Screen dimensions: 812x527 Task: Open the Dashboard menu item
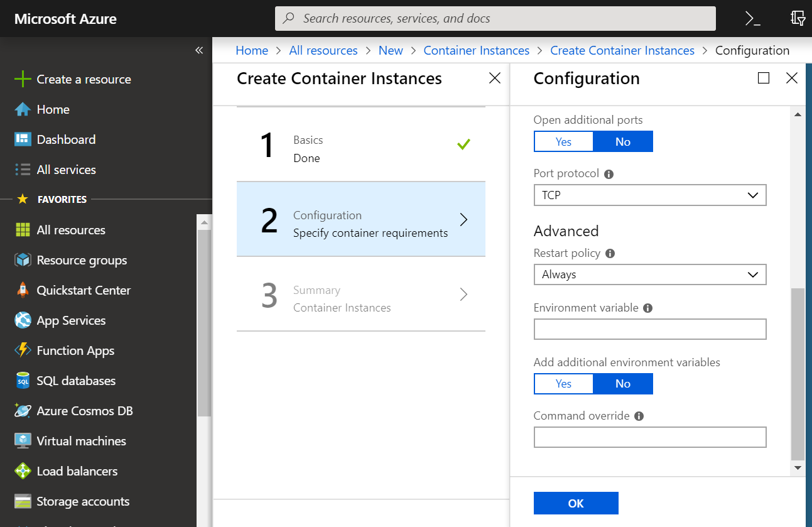click(66, 139)
